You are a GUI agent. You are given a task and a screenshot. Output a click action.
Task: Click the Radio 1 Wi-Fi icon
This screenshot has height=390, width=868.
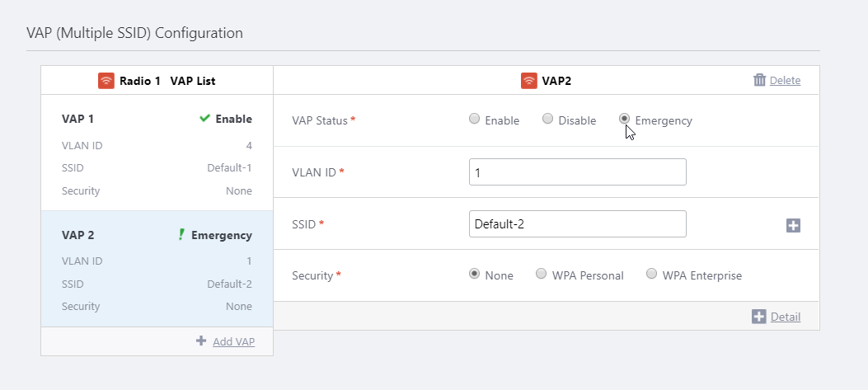click(106, 81)
